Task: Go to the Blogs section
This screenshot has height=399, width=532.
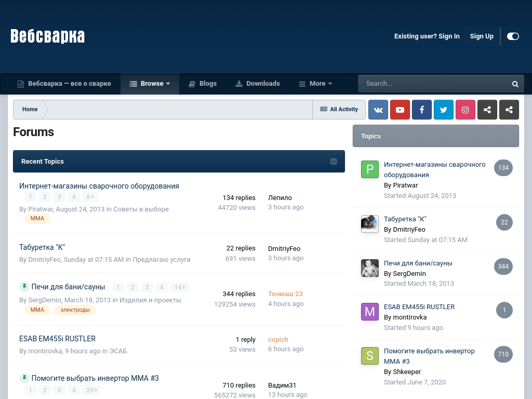Action: pos(203,84)
